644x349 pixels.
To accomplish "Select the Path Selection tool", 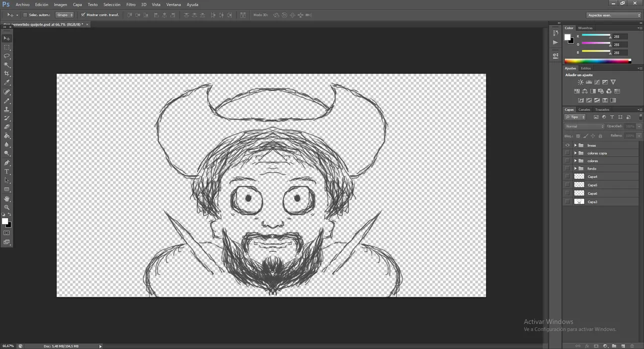I will tap(7, 180).
